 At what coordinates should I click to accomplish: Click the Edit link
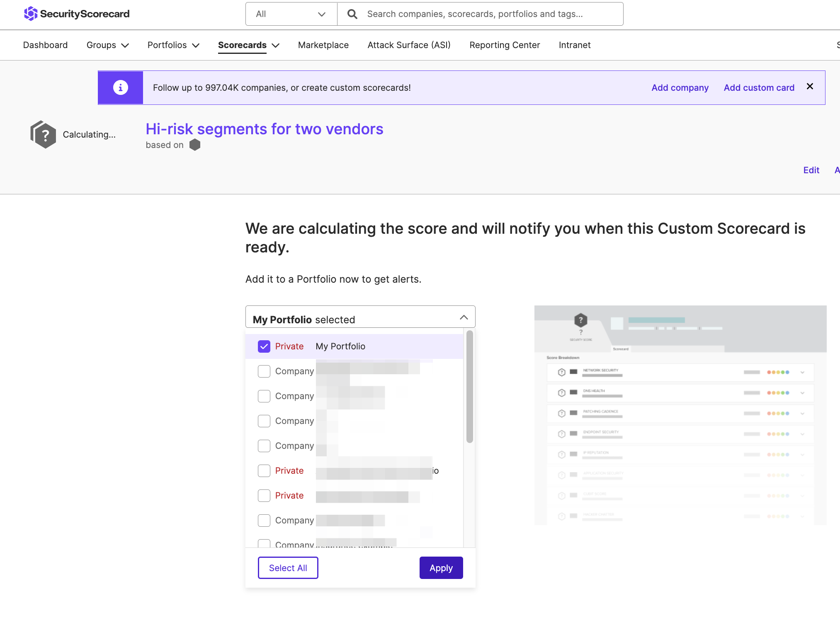(x=811, y=170)
